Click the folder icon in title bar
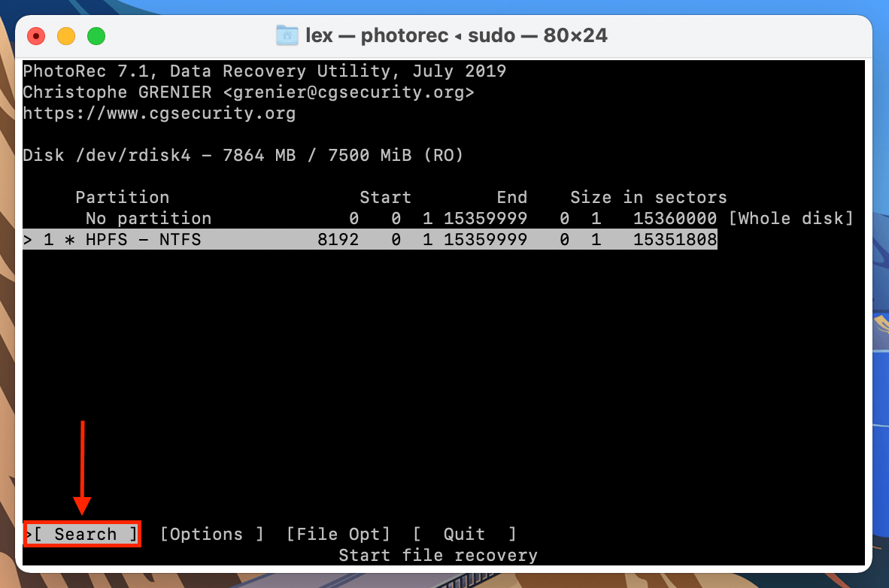Screen dimensions: 889x588 pos(287,36)
